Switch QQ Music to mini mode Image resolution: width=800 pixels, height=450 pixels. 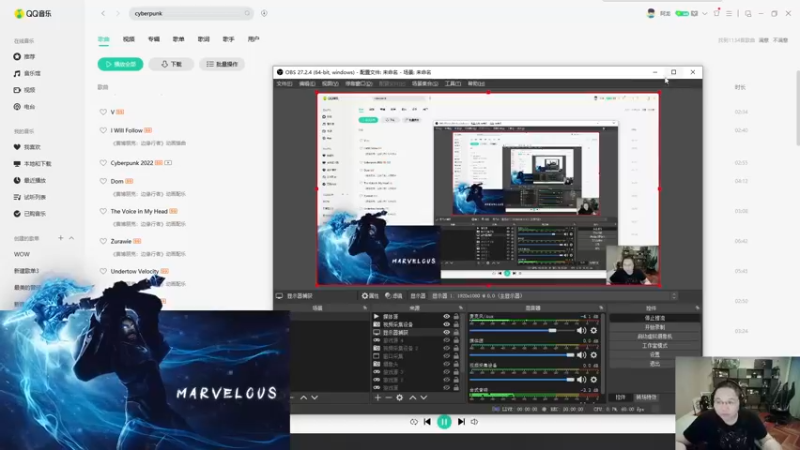tap(748, 14)
